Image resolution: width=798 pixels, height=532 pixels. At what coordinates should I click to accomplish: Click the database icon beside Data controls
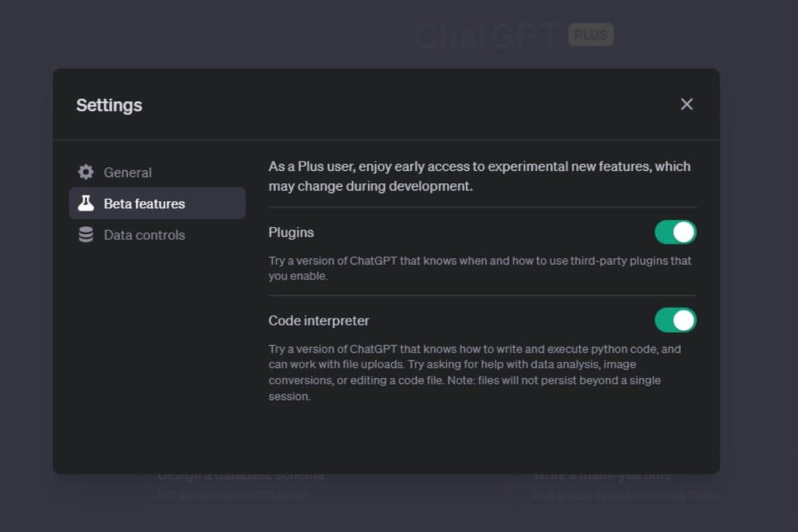[86, 235]
